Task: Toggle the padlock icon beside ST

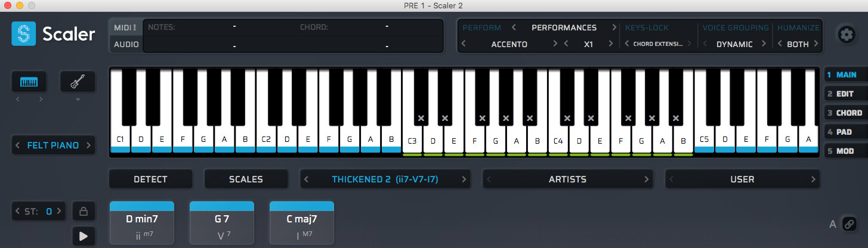Action: [84, 211]
